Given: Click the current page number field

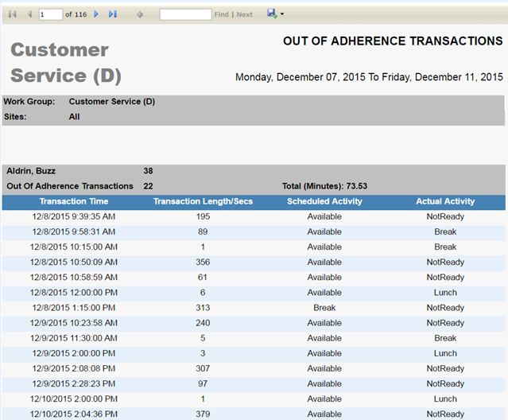Looking at the screenshot, I should (x=50, y=14).
